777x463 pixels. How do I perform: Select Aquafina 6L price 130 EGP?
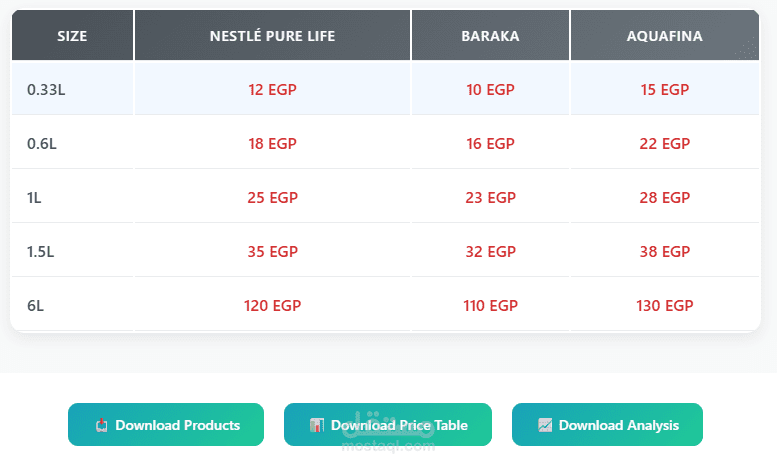664,305
